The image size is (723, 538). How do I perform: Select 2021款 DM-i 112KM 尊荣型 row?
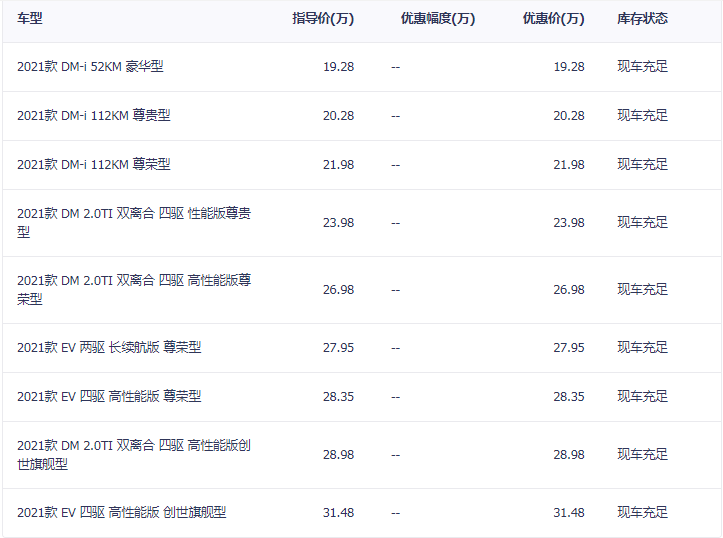(362, 165)
